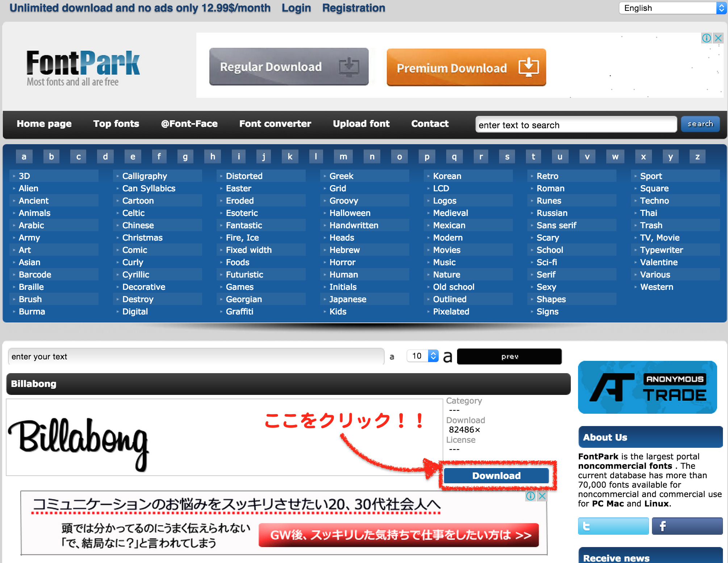The height and width of the screenshot is (563, 728).
Task: Click the Registration link
Action: pos(353,8)
